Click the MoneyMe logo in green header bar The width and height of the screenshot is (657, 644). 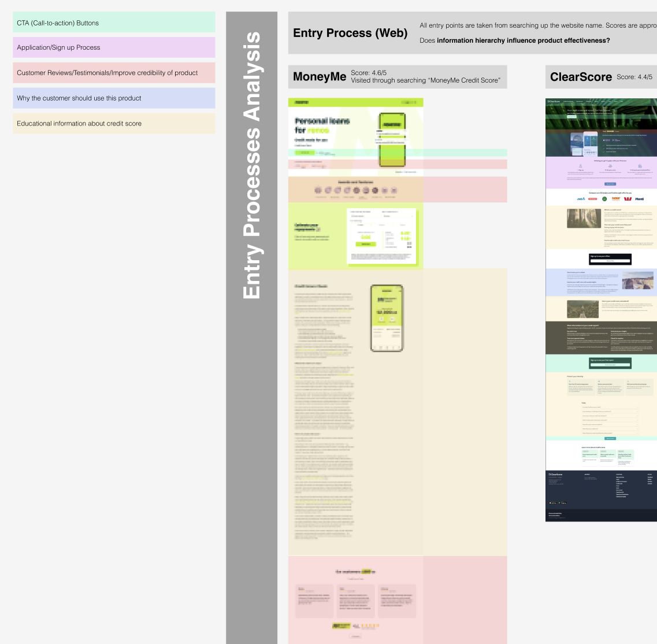(301, 102)
